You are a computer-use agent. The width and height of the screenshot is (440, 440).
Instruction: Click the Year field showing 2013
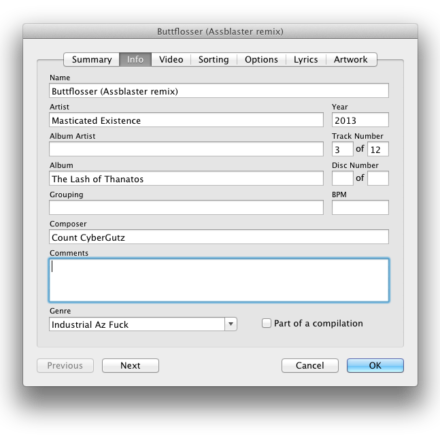[x=360, y=120]
